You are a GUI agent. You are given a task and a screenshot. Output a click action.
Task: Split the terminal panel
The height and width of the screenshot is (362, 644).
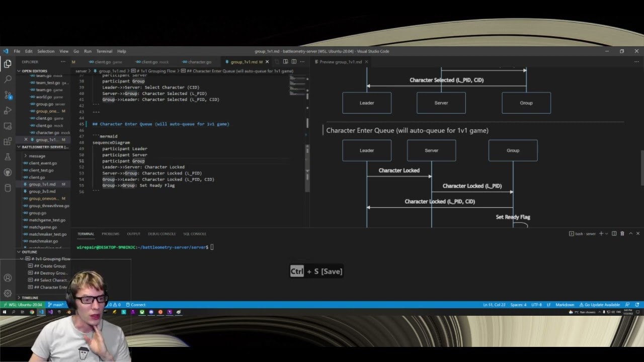pyautogui.click(x=614, y=234)
